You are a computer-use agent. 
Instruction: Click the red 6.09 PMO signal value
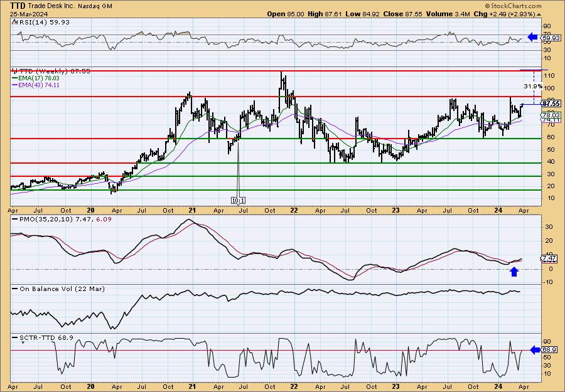click(x=104, y=219)
